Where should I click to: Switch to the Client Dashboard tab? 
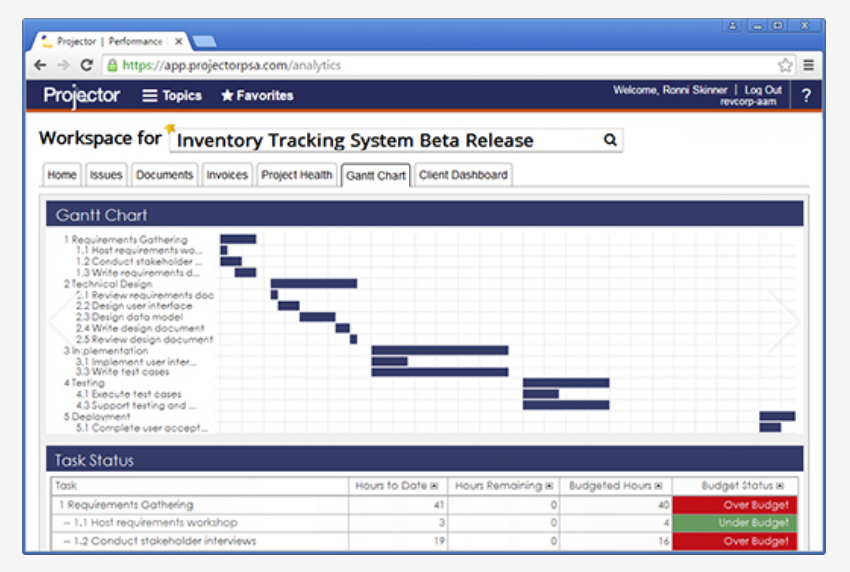pos(463,175)
